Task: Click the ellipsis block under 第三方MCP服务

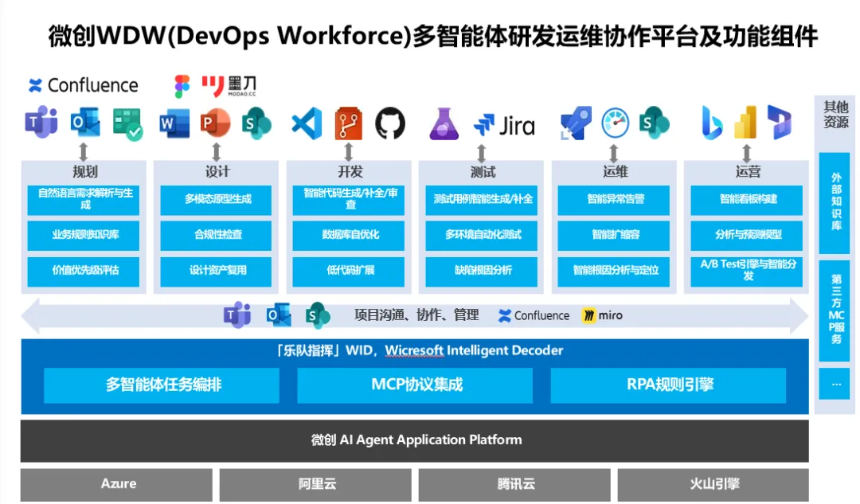Action: 835,384
